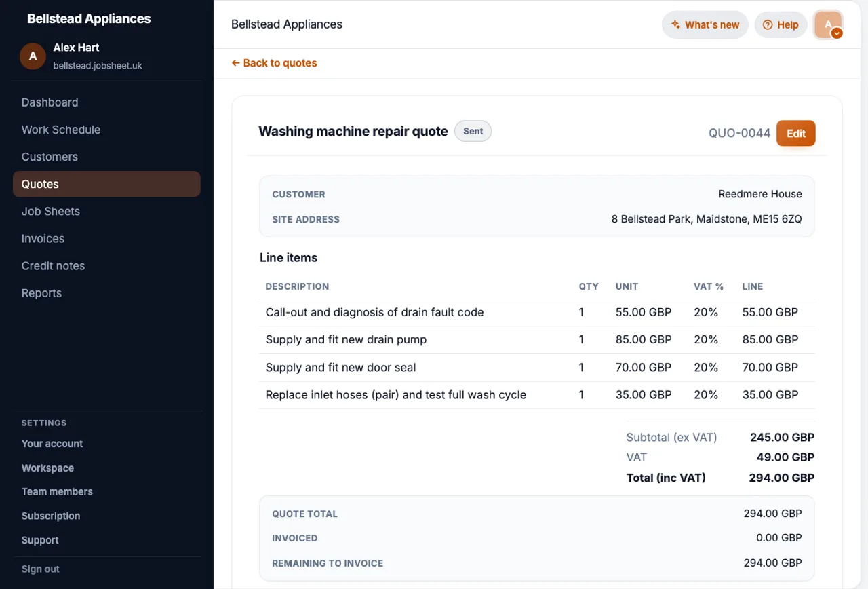Select the Call-out and diagnosis line item

click(536, 313)
